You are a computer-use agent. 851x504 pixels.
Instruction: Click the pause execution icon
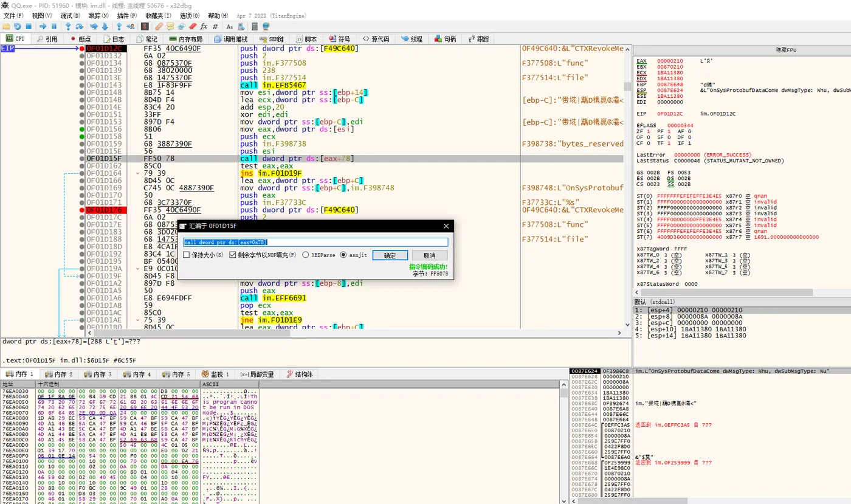53,27
